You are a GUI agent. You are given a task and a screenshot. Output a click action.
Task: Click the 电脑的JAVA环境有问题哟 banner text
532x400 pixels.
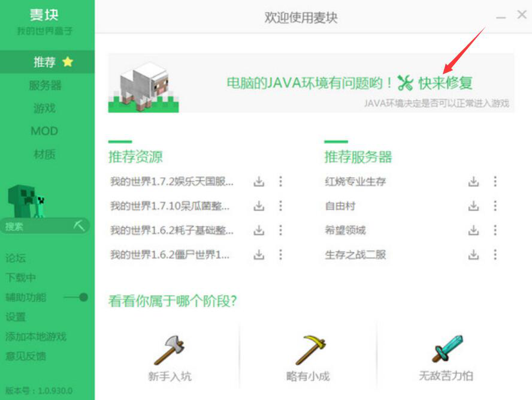(x=309, y=83)
